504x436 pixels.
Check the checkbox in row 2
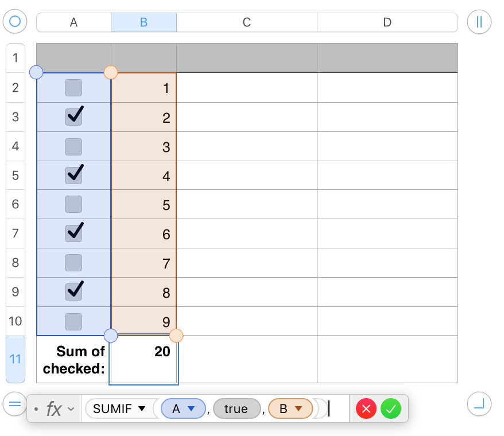click(x=73, y=88)
